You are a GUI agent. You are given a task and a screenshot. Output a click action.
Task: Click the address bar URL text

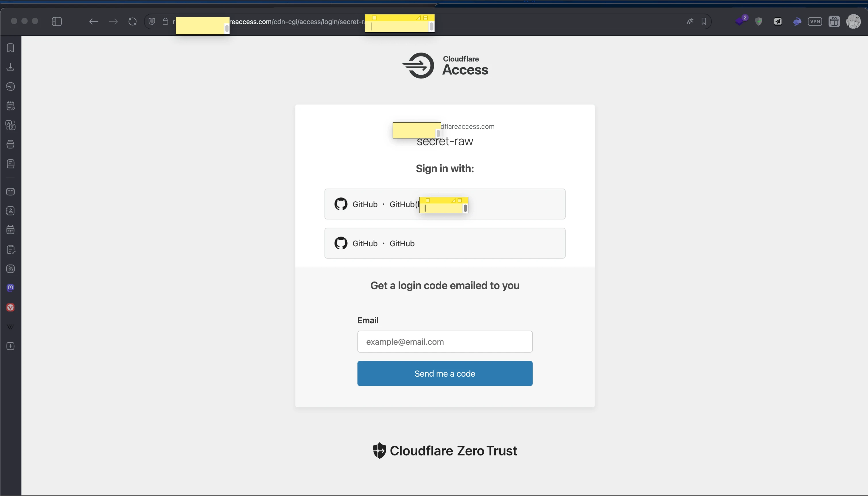pyautogui.click(x=297, y=22)
